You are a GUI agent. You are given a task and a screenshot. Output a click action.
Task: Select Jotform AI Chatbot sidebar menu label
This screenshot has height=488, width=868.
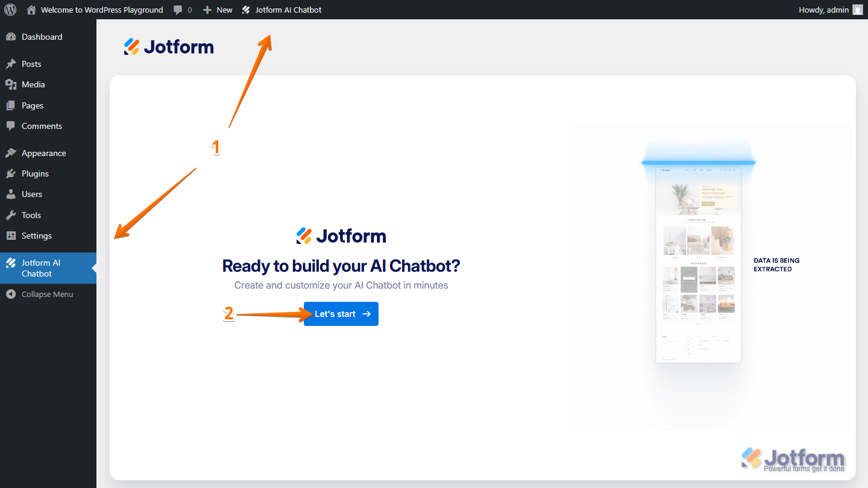tap(41, 268)
